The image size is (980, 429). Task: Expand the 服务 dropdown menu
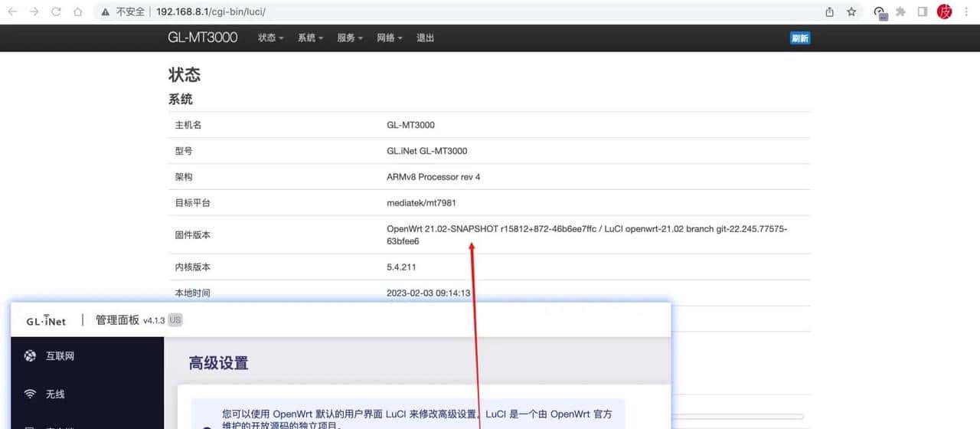[x=351, y=38]
